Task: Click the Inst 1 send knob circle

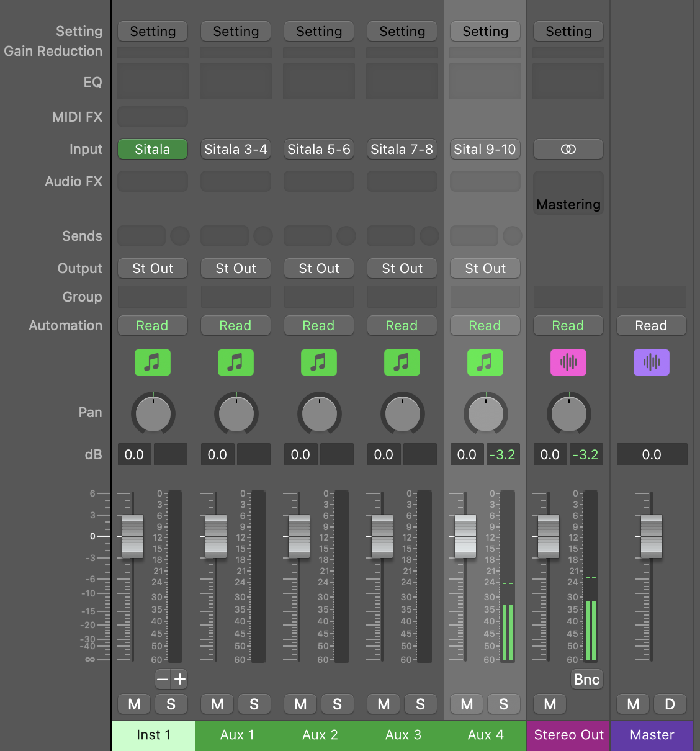Action: pyautogui.click(x=180, y=236)
